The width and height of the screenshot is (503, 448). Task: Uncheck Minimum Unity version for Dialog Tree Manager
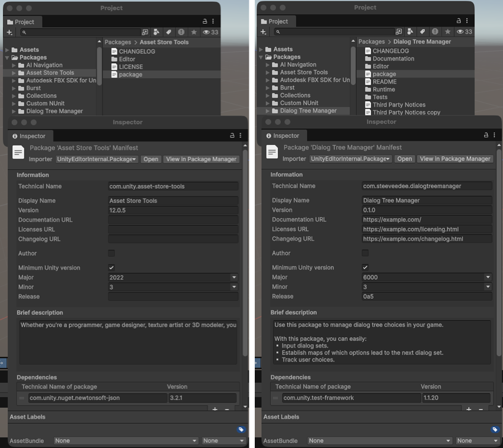coord(365,267)
